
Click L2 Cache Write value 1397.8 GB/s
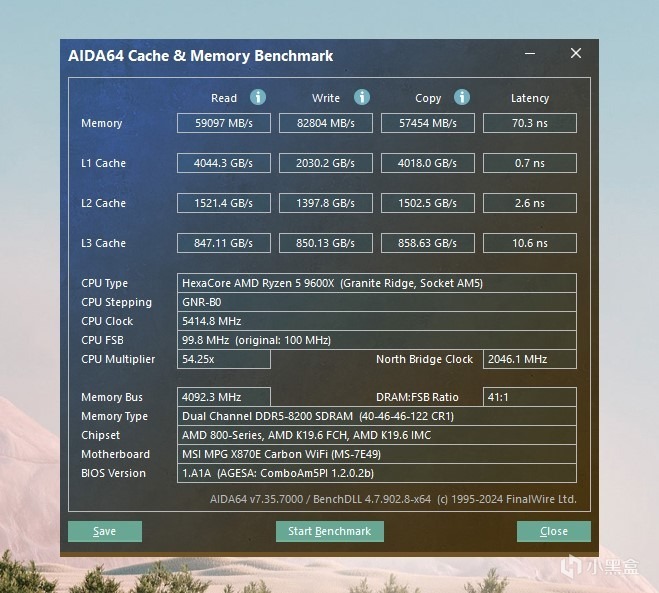tap(326, 203)
